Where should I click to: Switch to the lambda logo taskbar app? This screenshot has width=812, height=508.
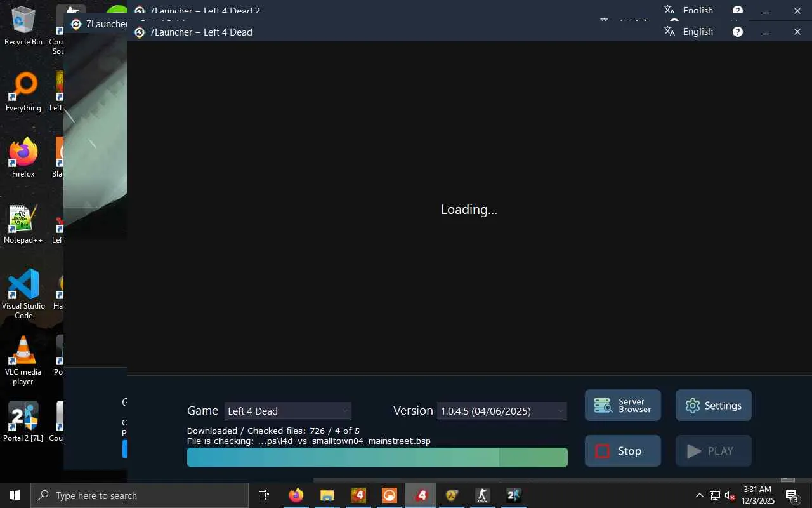pos(452,495)
